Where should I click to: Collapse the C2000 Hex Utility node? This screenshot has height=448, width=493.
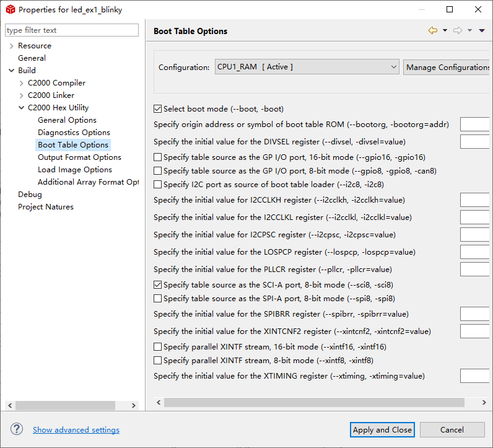click(22, 108)
